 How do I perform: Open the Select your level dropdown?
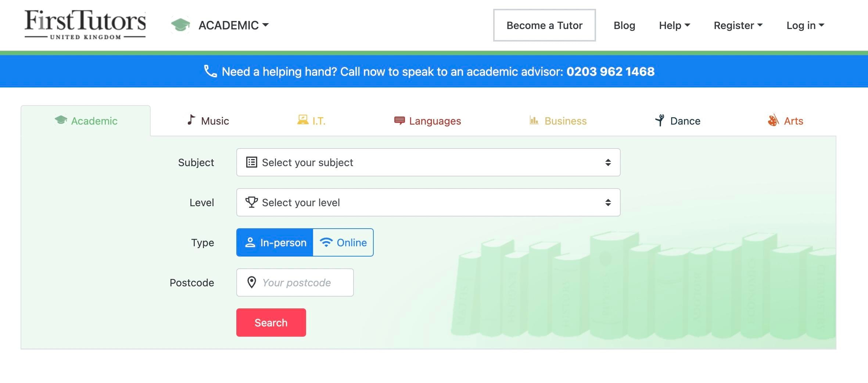click(x=428, y=203)
